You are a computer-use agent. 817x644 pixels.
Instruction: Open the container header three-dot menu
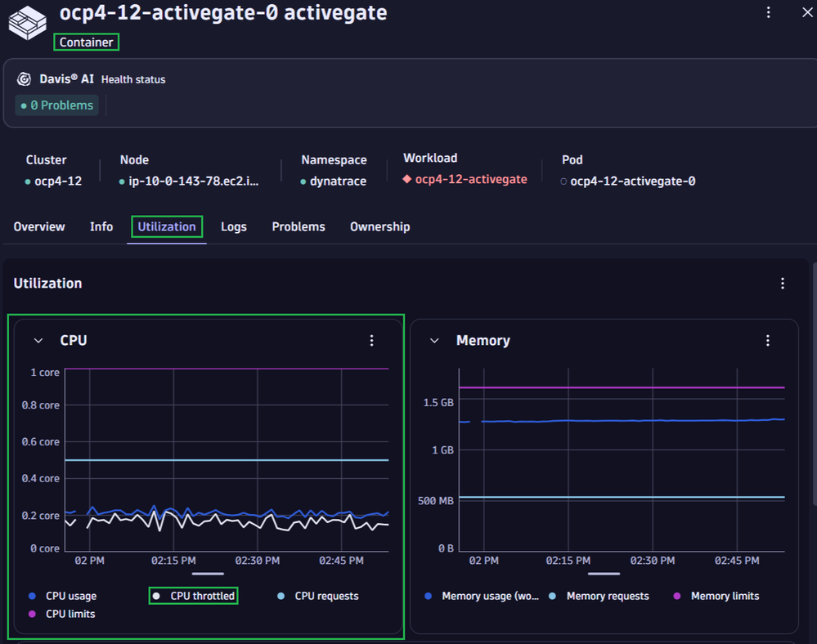(768, 12)
